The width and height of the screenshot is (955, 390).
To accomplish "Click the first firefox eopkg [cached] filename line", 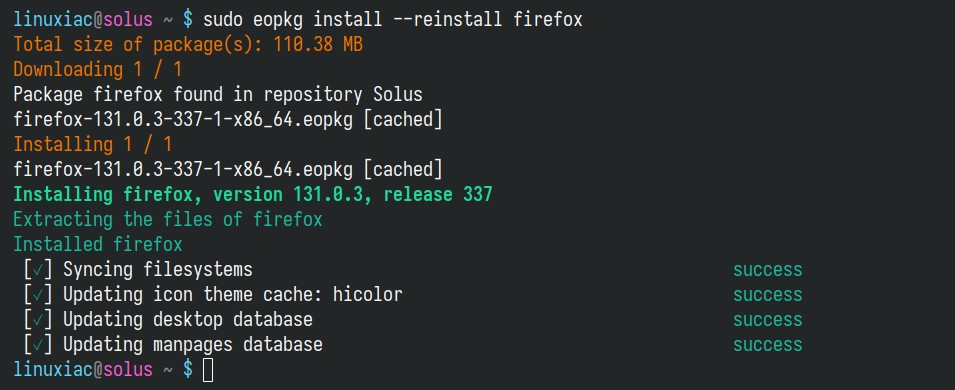I will coord(228,119).
